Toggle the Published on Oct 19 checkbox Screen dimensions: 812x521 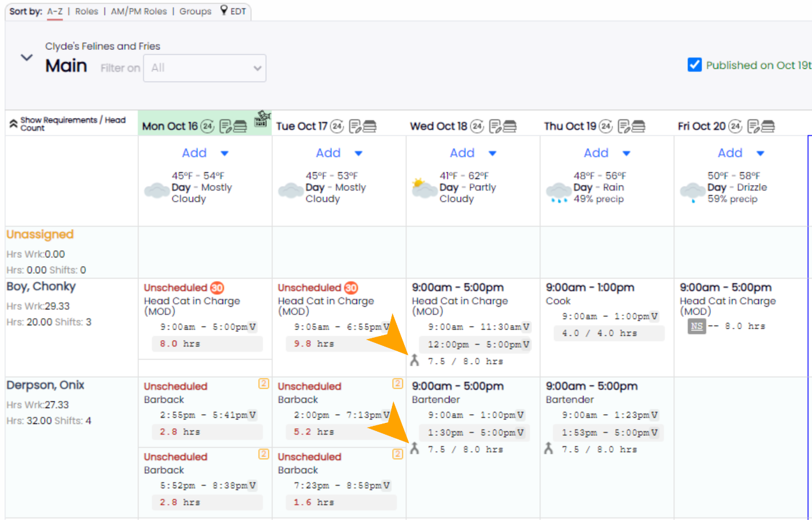pos(694,65)
